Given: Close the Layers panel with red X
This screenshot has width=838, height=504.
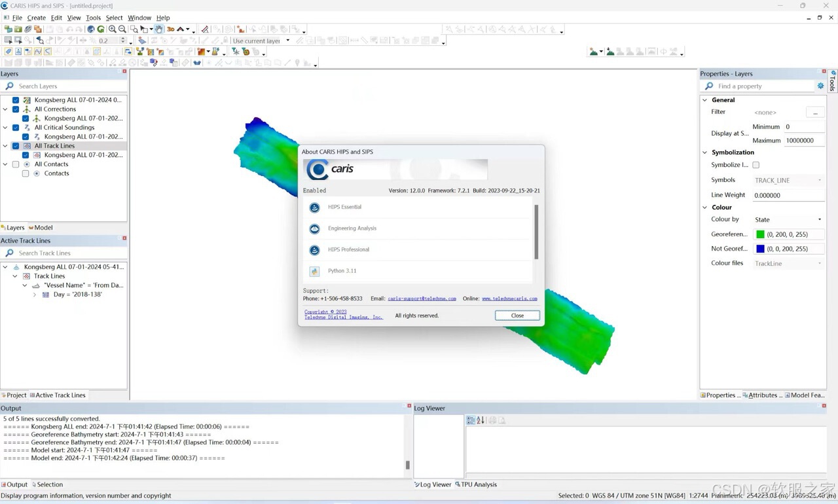Looking at the screenshot, I should [124, 71].
